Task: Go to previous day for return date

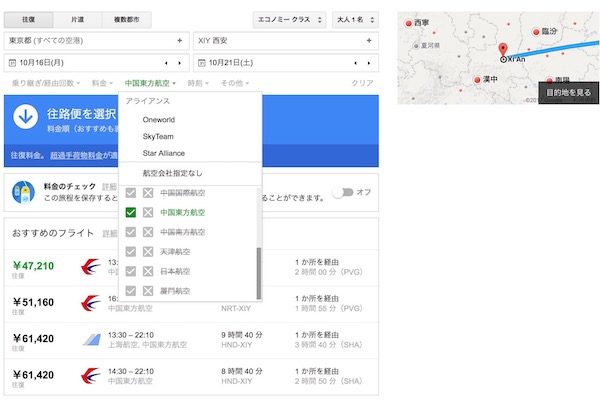Action: [x=355, y=63]
